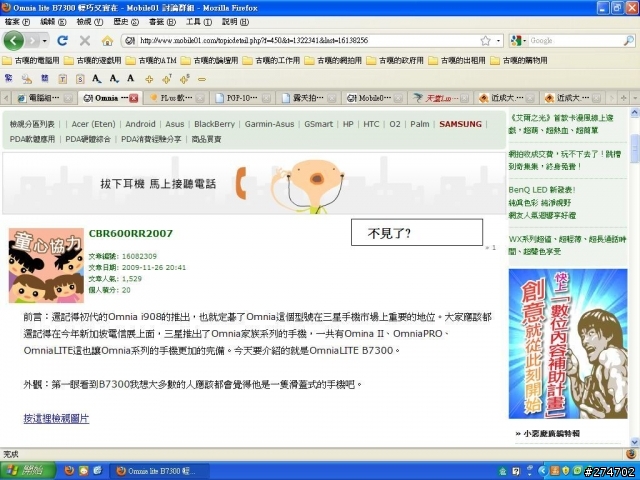Image resolution: width=640 pixels, height=480 pixels.
Task: Click the SAMSUNG forum link
Action: tap(460, 124)
